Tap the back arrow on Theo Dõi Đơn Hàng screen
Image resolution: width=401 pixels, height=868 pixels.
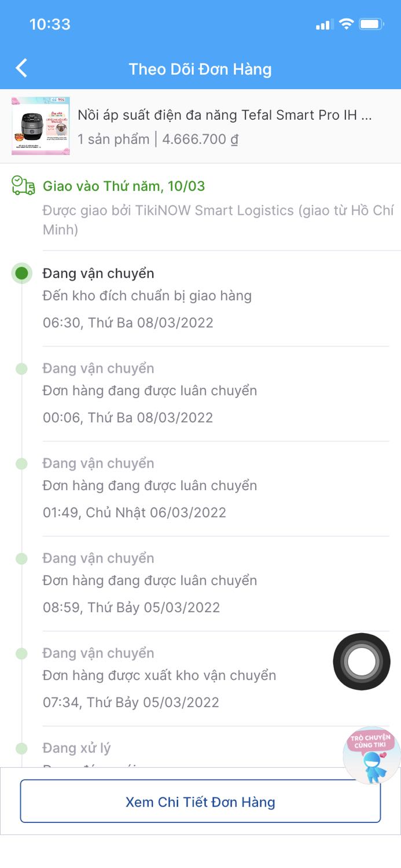[21, 68]
